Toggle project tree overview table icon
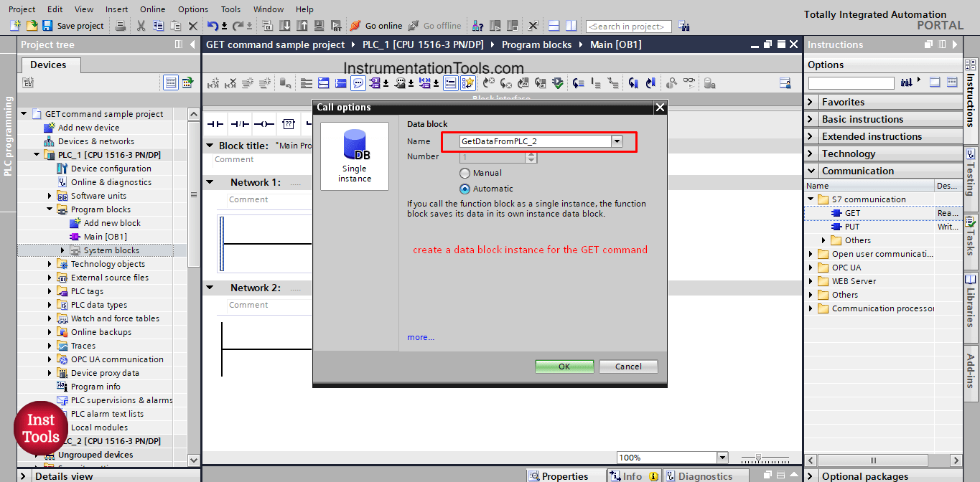The image size is (980, 482). pyautogui.click(x=171, y=82)
